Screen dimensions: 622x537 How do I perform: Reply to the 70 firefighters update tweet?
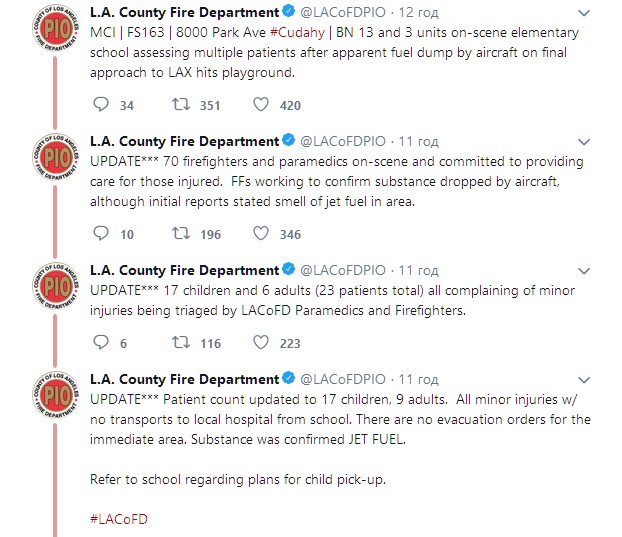coord(100,234)
